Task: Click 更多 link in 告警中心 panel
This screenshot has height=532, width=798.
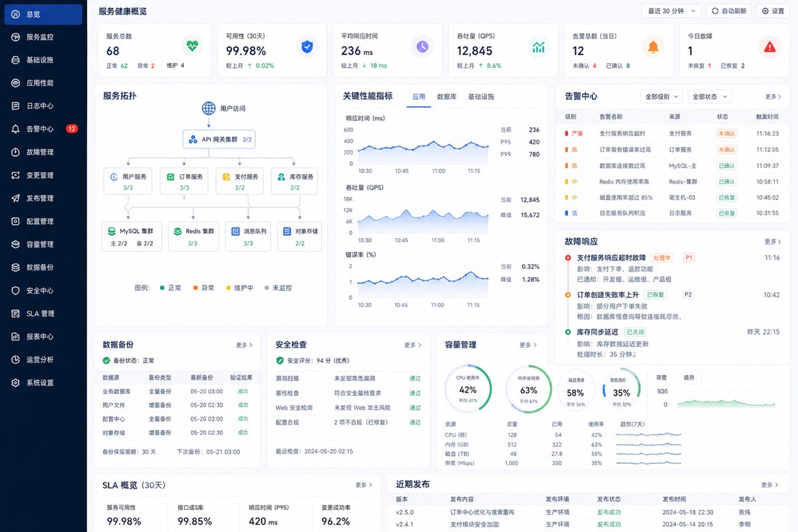Action: pyautogui.click(x=773, y=96)
